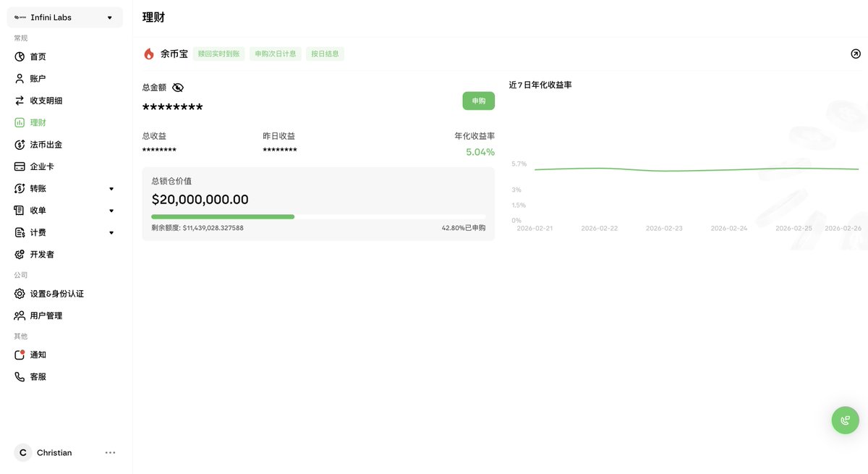Click the 昨日收益 label
Screen dimensions: 868x474
click(278, 136)
